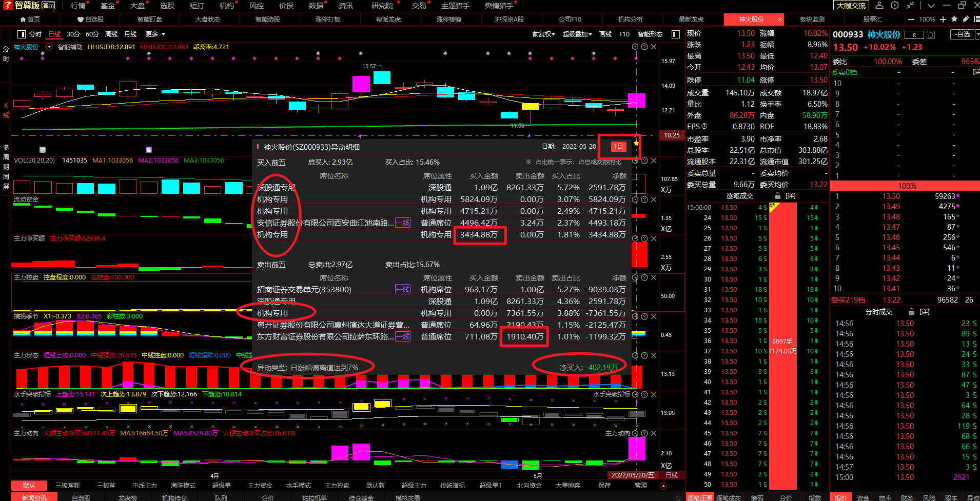Close the 主力状态 indicator pane
This screenshot has width=980, height=501.
point(654,355)
